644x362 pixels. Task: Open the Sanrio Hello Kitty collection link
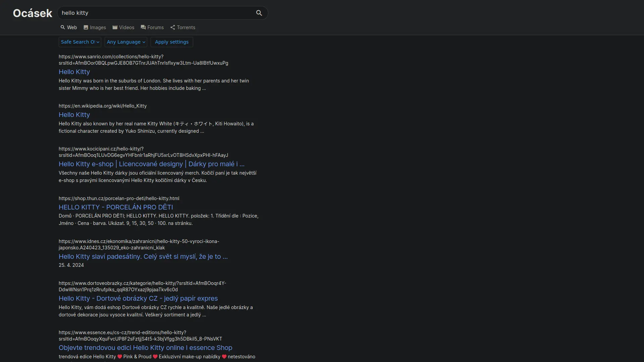pyautogui.click(x=74, y=72)
